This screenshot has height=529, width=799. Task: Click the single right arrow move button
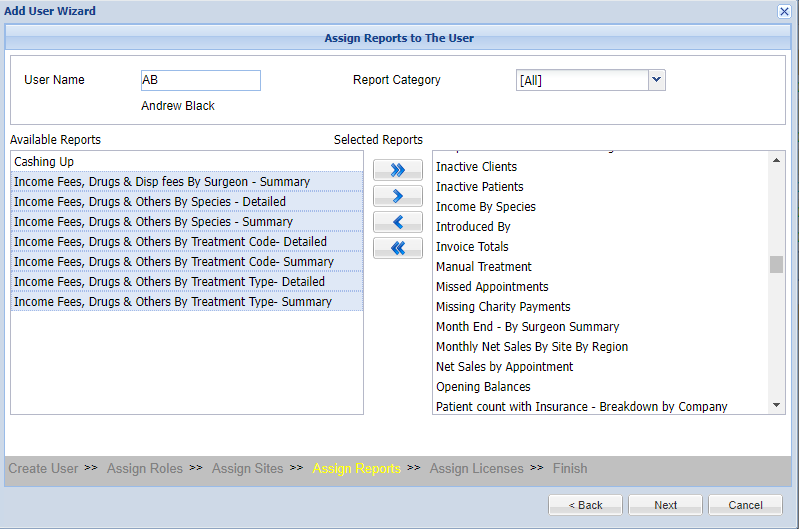tap(398, 196)
